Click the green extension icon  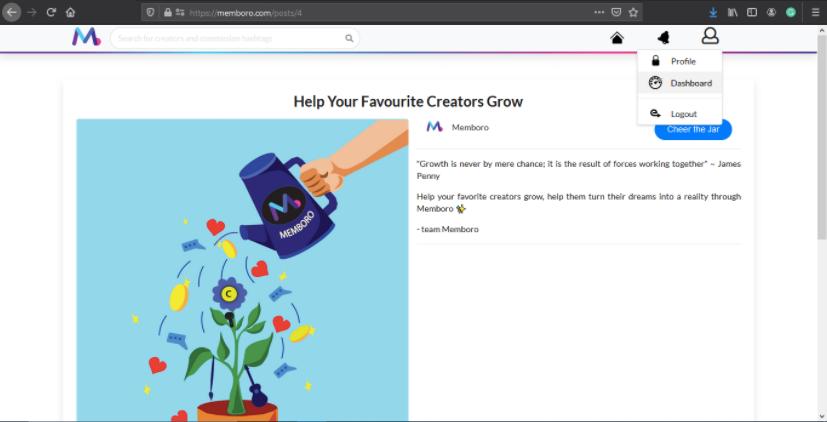click(791, 12)
